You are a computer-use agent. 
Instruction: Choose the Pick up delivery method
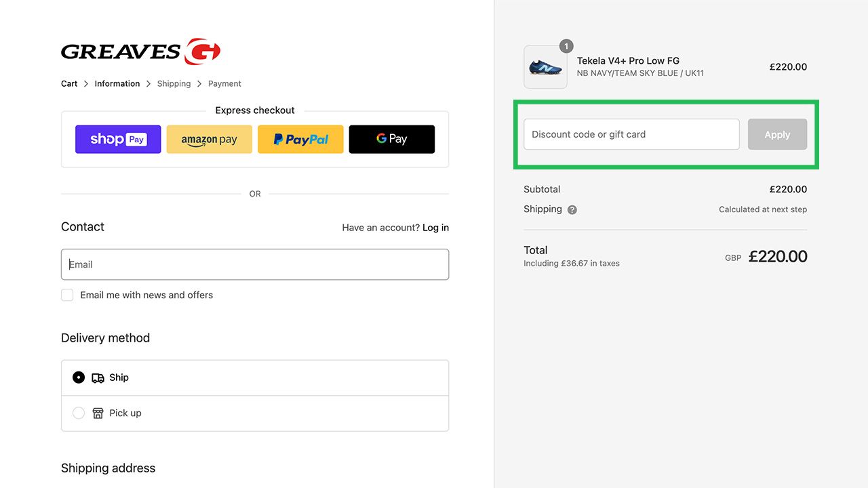[x=255, y=413]
